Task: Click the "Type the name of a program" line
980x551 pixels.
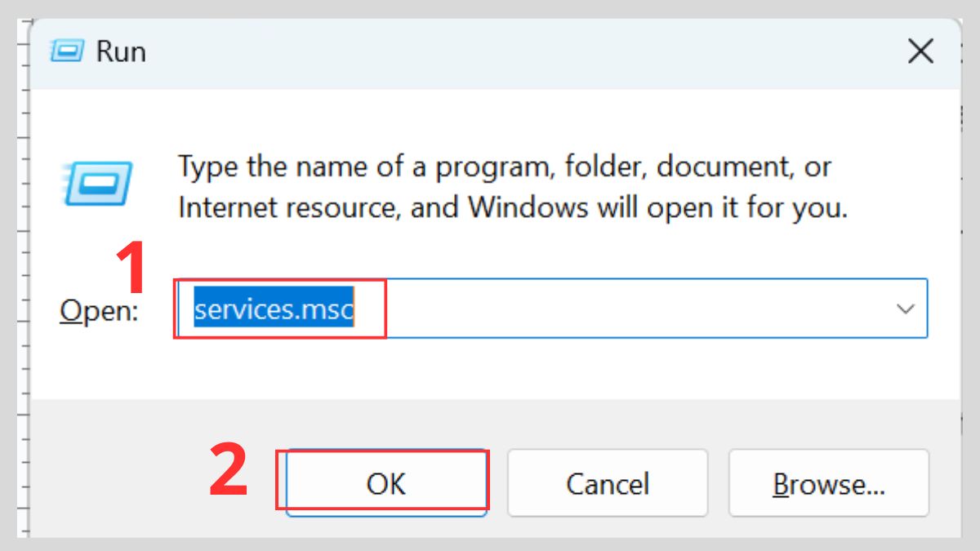Action: tap(504, 167)
